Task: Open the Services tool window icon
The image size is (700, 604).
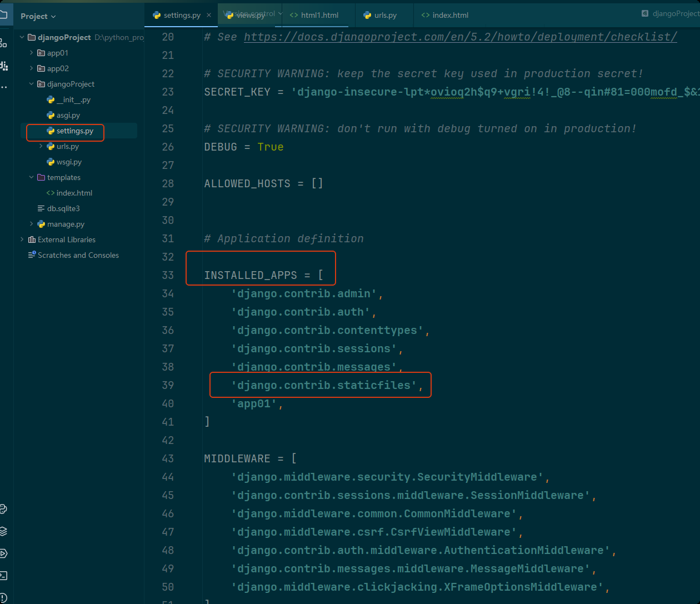Action: [3, 553]
